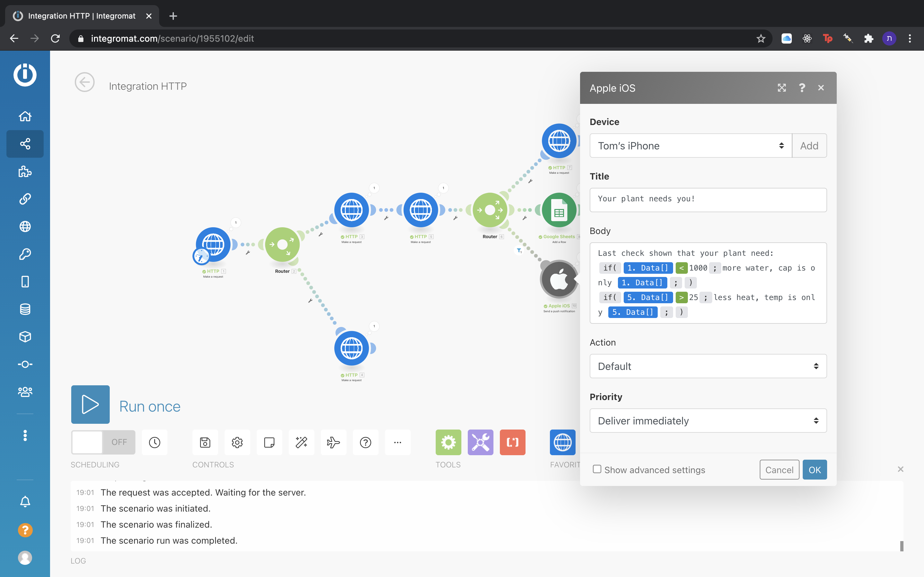Open the red Text parser brackets icon

[x=512, y=442]
